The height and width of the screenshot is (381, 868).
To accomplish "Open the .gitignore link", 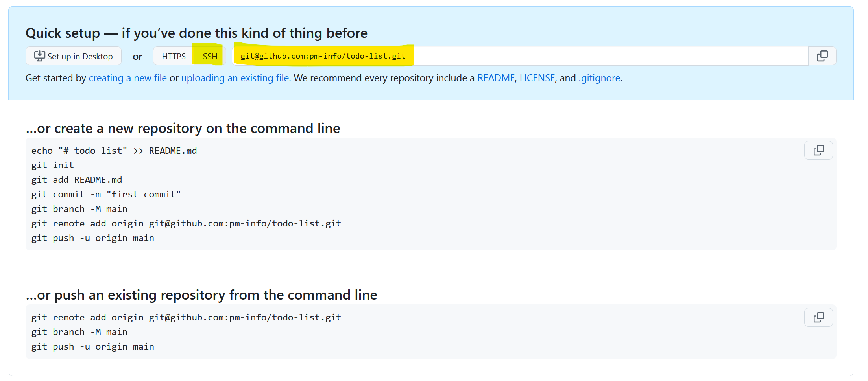I will 599,78.
